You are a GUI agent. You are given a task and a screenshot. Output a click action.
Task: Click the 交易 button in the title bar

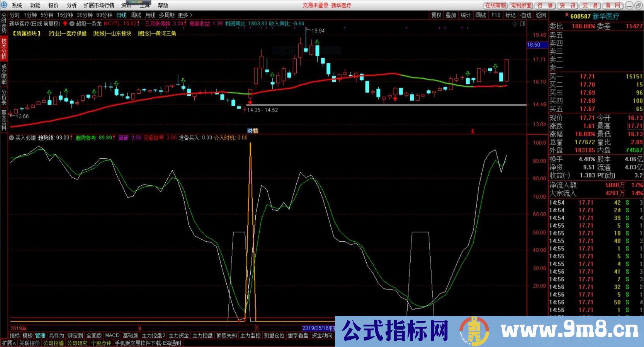[x=590, y=5]
